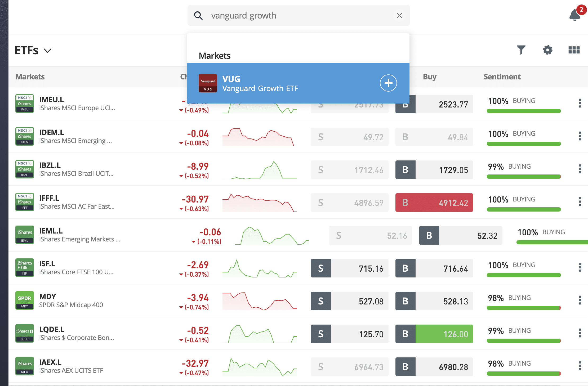The image size is (588, 386).
Task: Click the LQDE iShares logo icon
Action: pos(25,333)
